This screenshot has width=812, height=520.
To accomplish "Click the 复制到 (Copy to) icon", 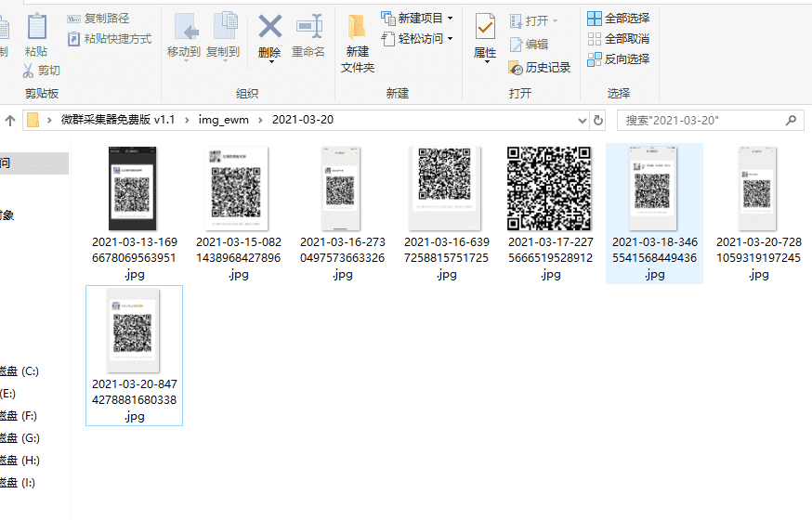I will (223, 27).
